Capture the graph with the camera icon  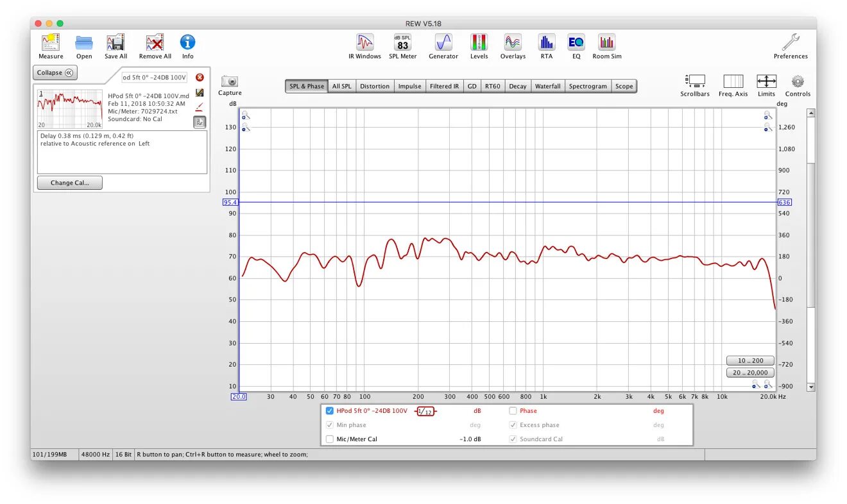pos(230,85)
